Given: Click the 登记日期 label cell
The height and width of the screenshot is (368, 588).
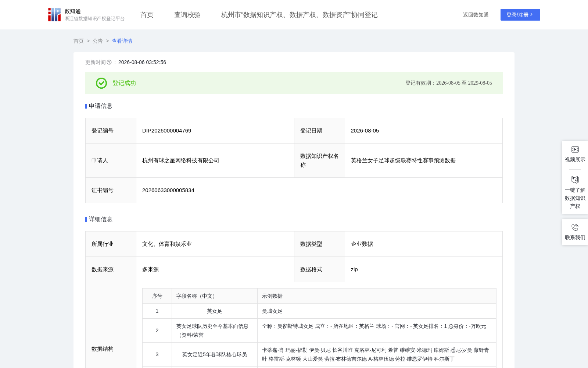Looking at the screenshot, I should pos(320,131).
